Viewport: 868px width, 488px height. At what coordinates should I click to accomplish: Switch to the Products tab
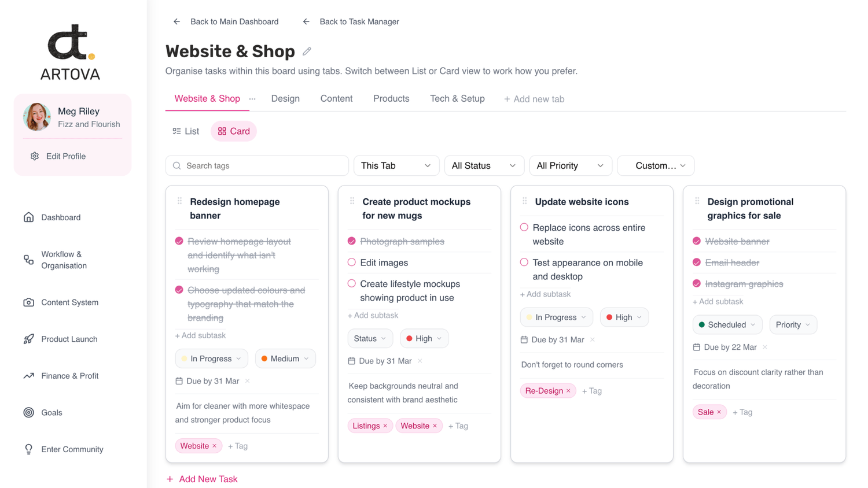click(x=391, y=99)
